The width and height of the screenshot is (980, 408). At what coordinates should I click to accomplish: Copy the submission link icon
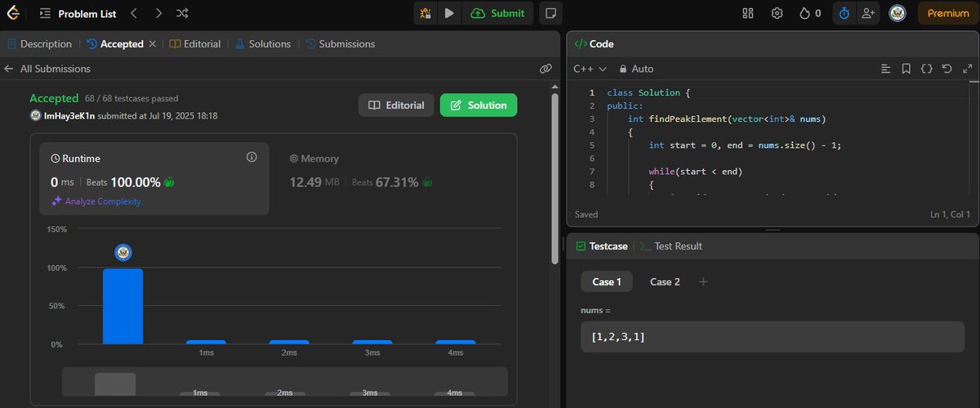pos(546,69)
